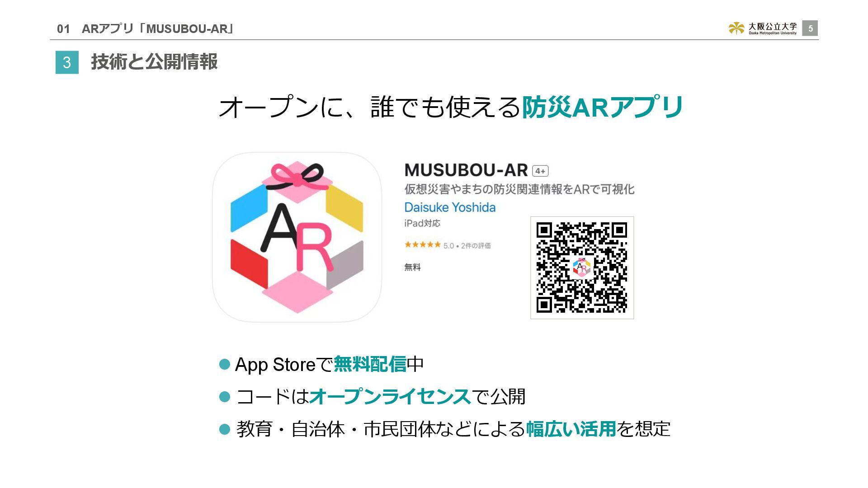Click the small AR logo inside QR code
Screen dimensions: 868x488
point(582,267)
